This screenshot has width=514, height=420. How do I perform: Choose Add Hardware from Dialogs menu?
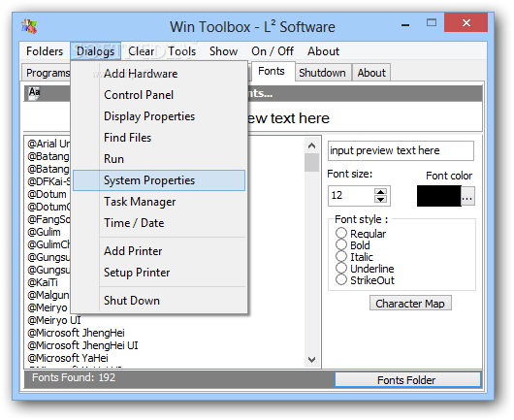(159, 74)
